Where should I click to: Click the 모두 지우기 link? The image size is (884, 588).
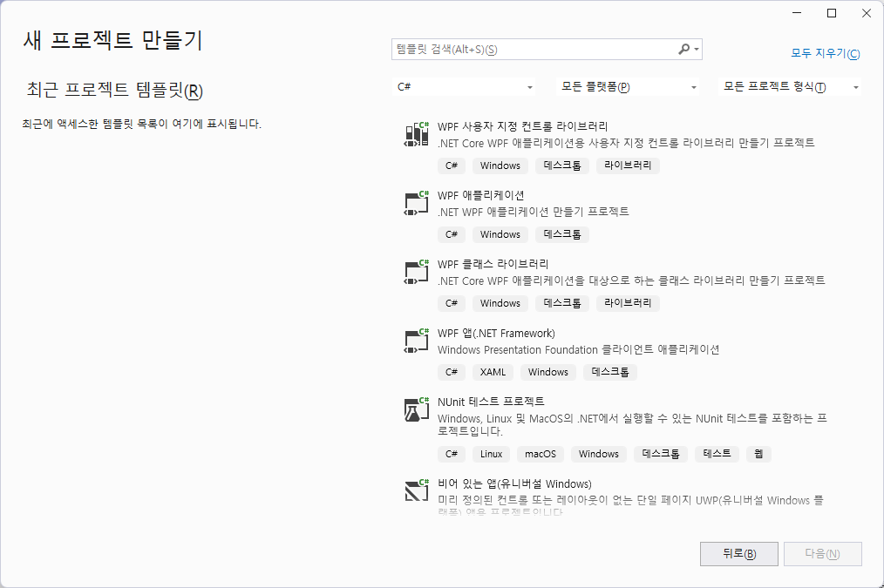(x=826, y=53)
